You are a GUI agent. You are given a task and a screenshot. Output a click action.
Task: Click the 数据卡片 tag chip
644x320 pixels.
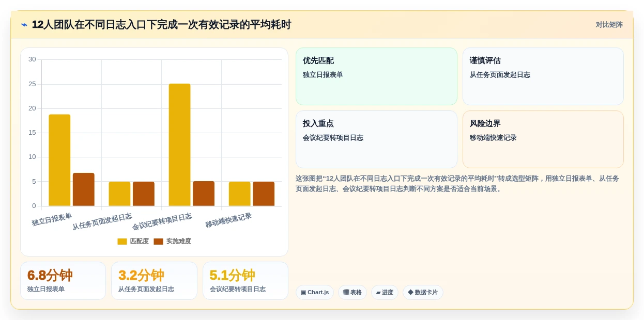point(423,293)
